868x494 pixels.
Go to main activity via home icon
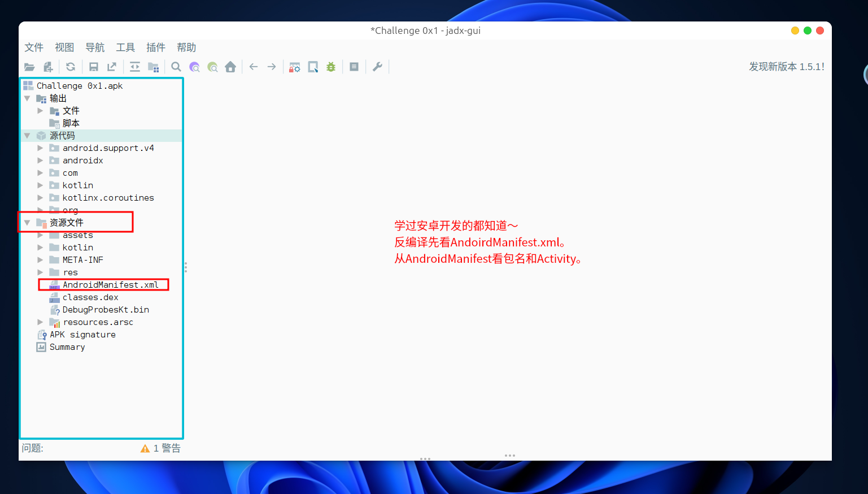[x=230, y=67]
